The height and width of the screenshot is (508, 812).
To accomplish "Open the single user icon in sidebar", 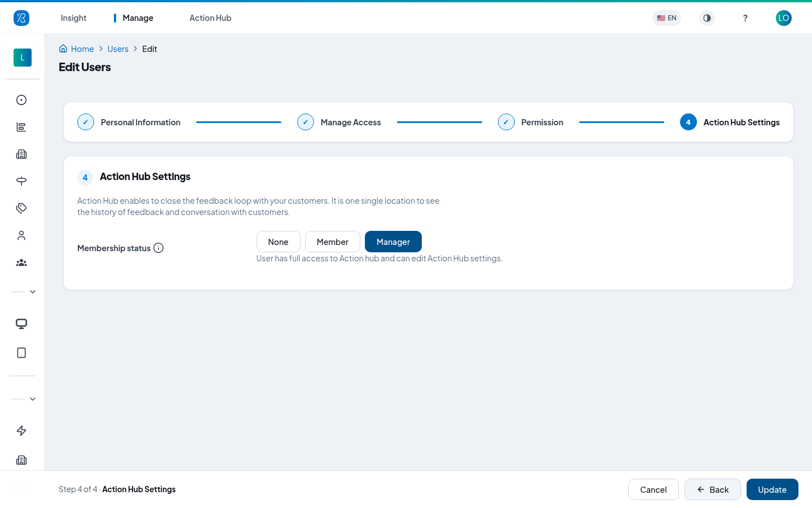I will (21, 235).
